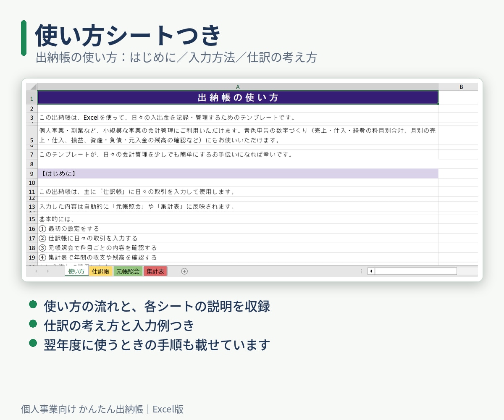504x420 pixels.
Task: Click the title cell 出納帳の使い方
Action: click(x=238, y=97)
